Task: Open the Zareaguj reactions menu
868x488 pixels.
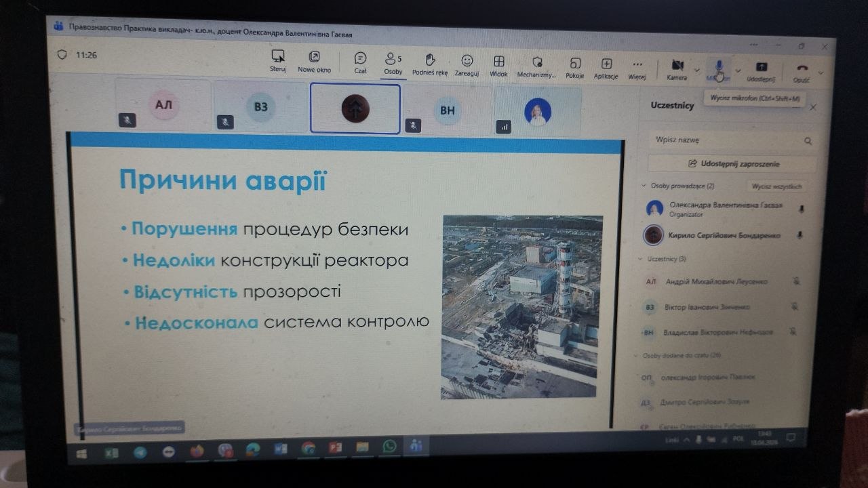Action: click(467, 62)
